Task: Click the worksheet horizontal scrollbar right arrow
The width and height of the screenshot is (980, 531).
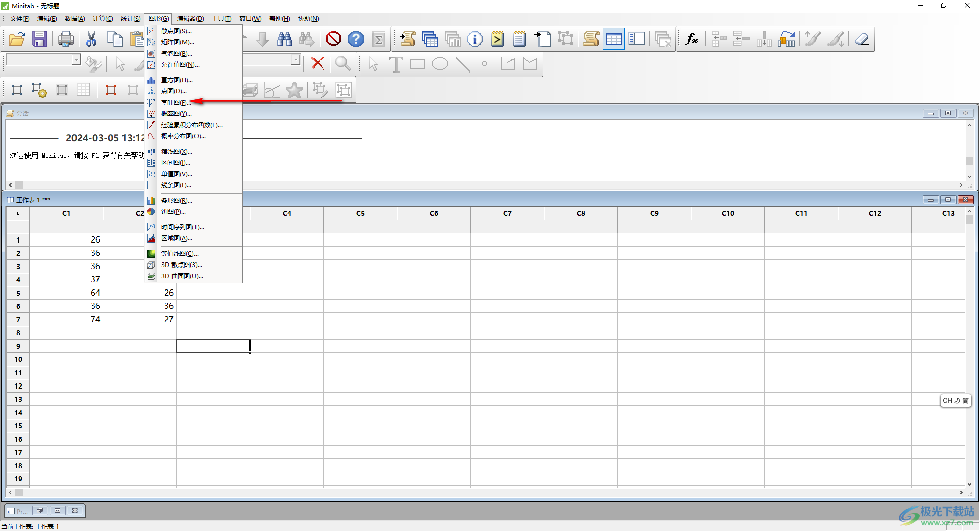Action: coord(961,493)
